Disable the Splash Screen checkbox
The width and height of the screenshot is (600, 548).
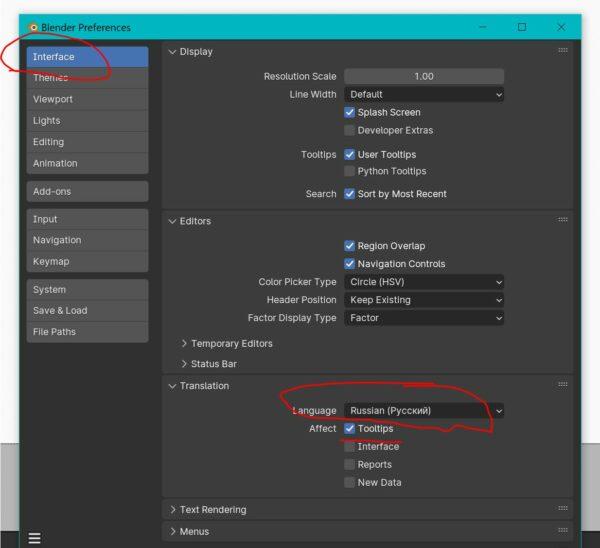coord(349,112)
